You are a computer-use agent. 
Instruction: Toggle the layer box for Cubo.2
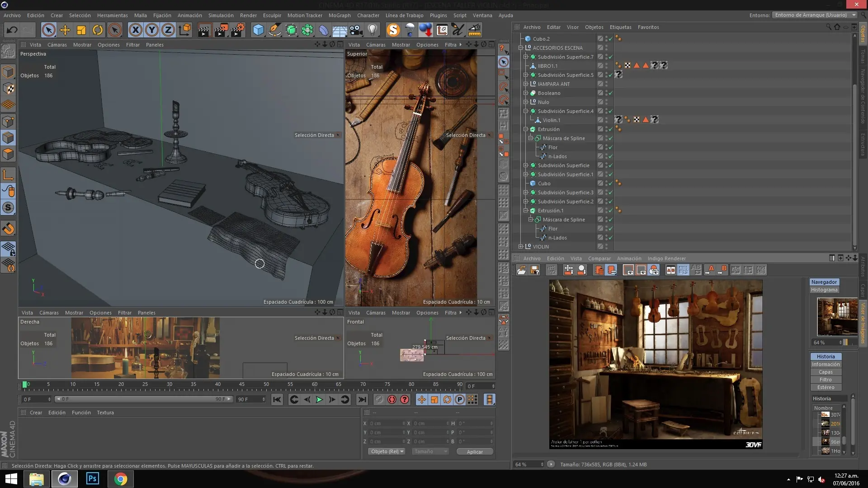600,39
